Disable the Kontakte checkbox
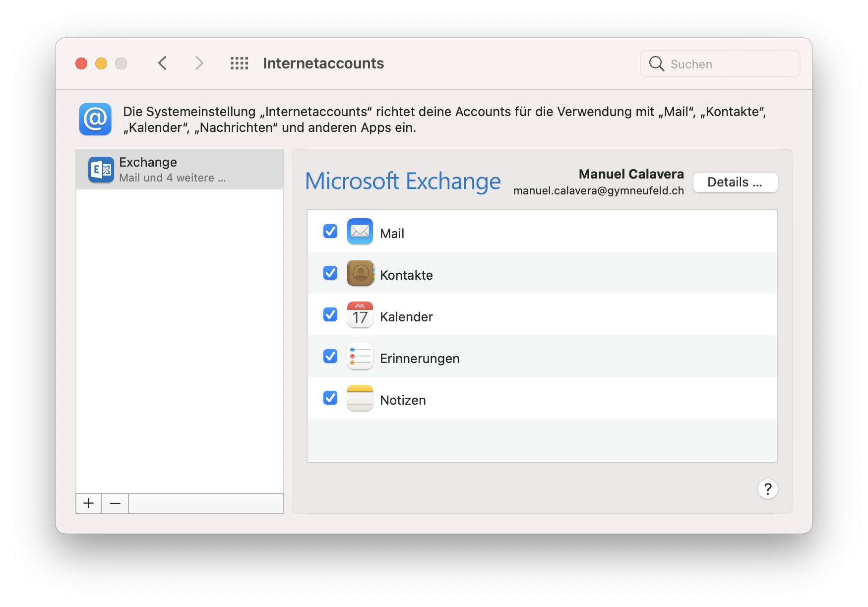 [330, 273]
